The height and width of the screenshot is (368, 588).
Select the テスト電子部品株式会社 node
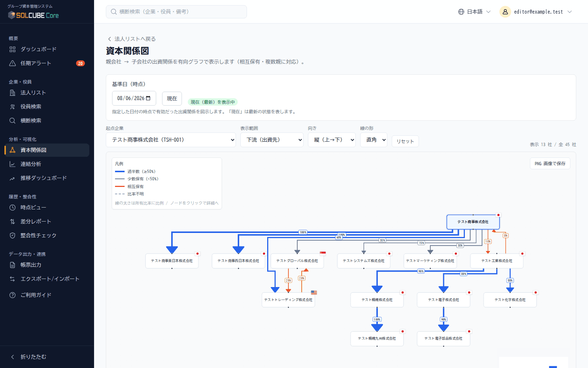tap(444, 339)
